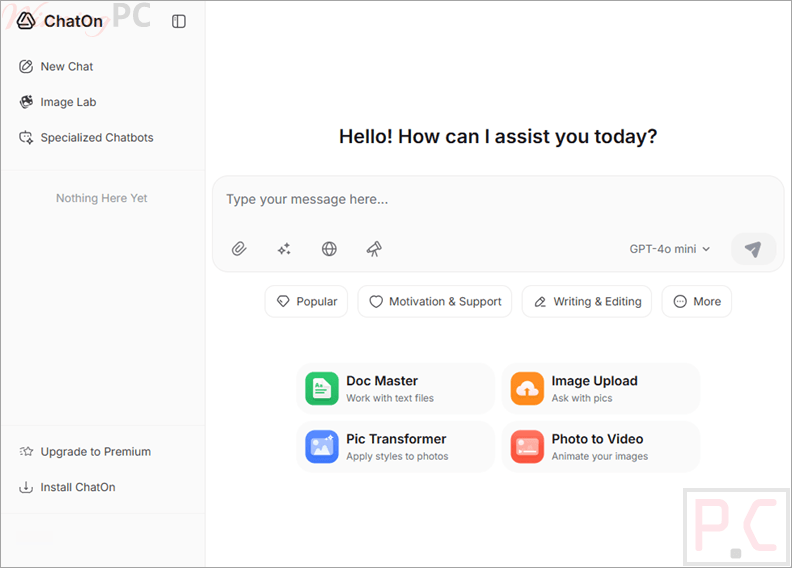Select the Writing & Editing chip
The height and width of the screenshot is (568, 792).
coord(587,301)
